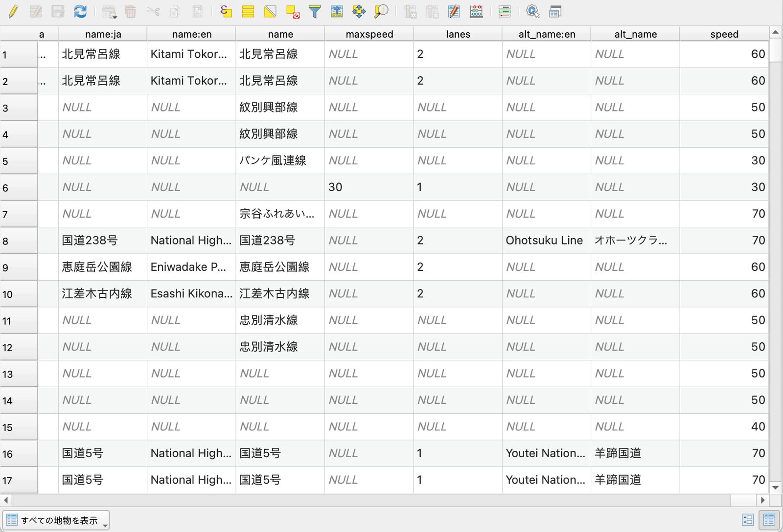This screenshot has width=783, height=532.
Task: Switch to table view icon at bottom right
Action: pyautogui.click(x=769, y=520)
